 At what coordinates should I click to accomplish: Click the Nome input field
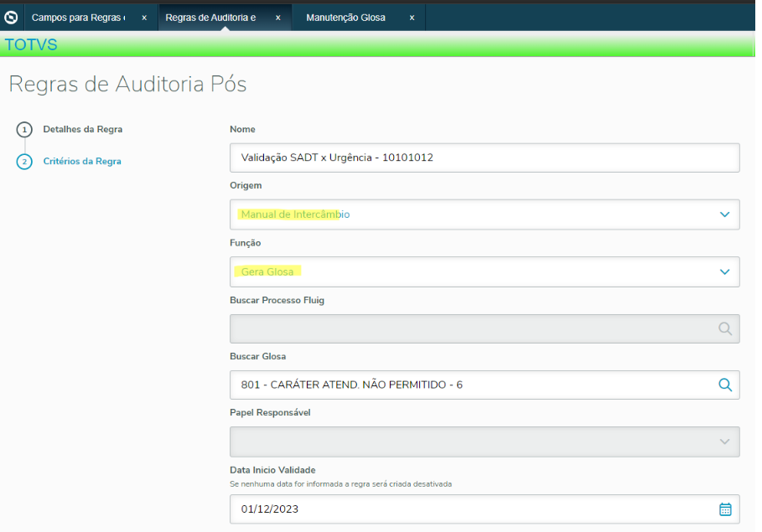pyautogui.click(x=485, y=158)
